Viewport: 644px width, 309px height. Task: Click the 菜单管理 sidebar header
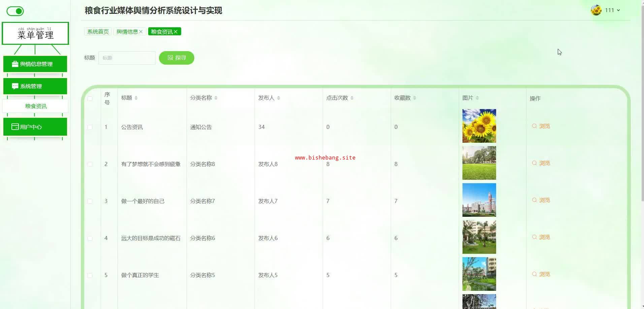(35, 33)
